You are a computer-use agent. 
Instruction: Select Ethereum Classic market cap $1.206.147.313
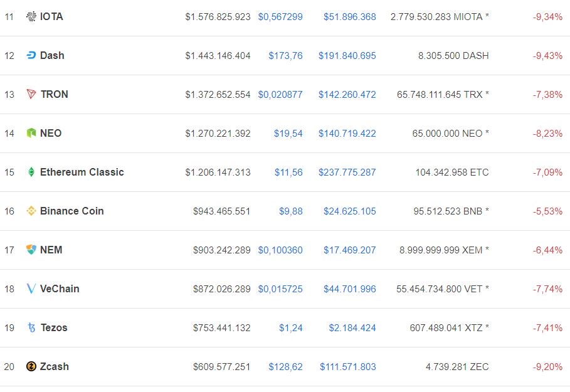218,172
